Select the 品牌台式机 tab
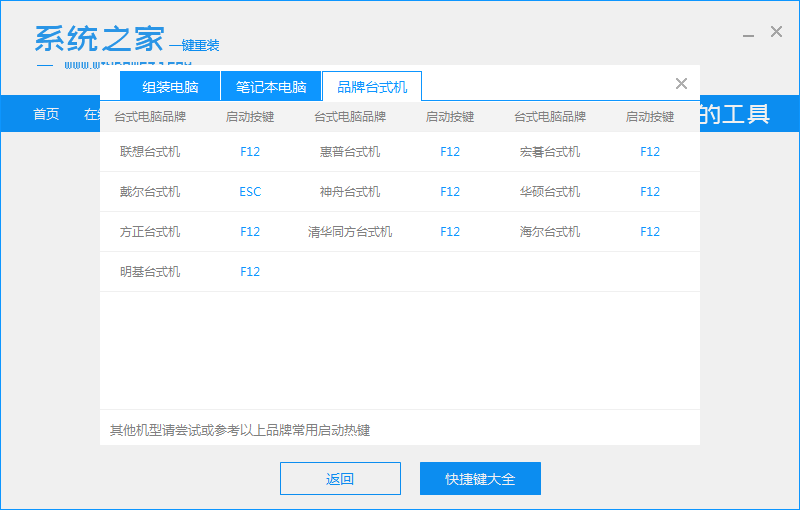Image resolution: width=800 pixels, height=510 pixels. (372, 87)
